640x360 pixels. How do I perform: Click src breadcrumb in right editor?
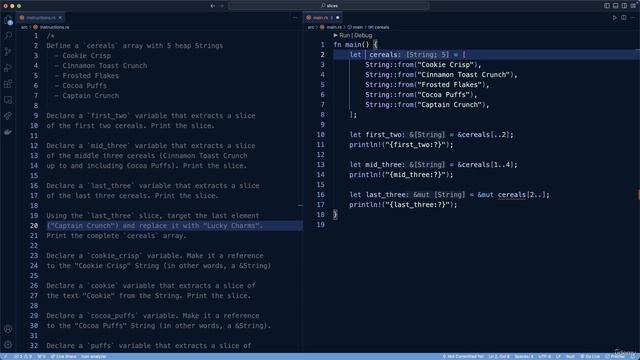(311, 27)
